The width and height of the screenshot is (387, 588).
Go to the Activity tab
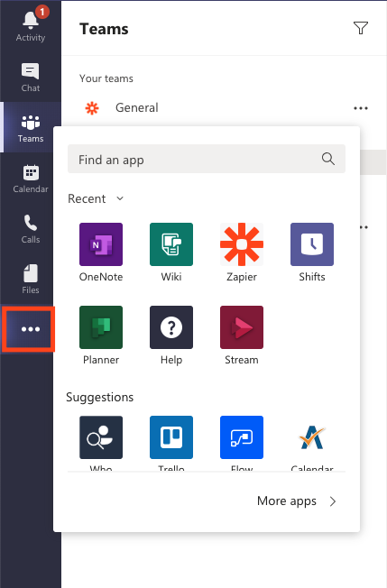(31, 24)
